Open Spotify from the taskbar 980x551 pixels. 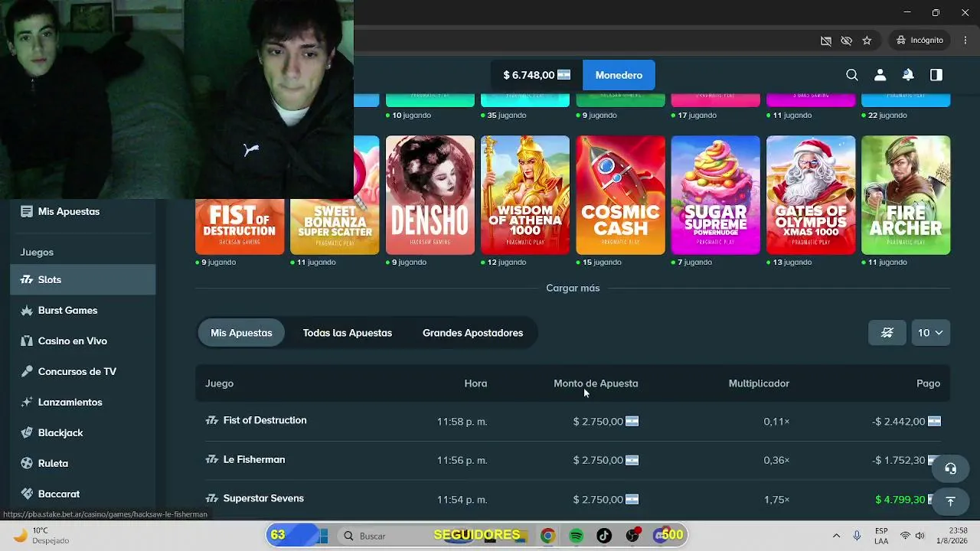pos(577,536)
